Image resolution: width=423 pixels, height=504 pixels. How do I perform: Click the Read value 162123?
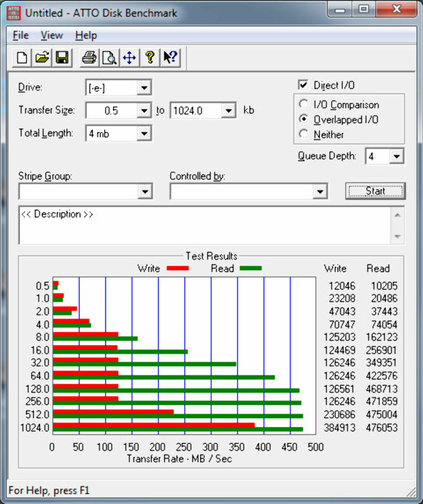pos(382,337)
